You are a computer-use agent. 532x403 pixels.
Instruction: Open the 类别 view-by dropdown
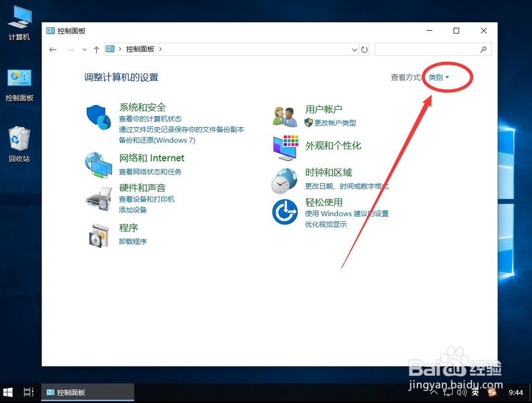[439, 77]
